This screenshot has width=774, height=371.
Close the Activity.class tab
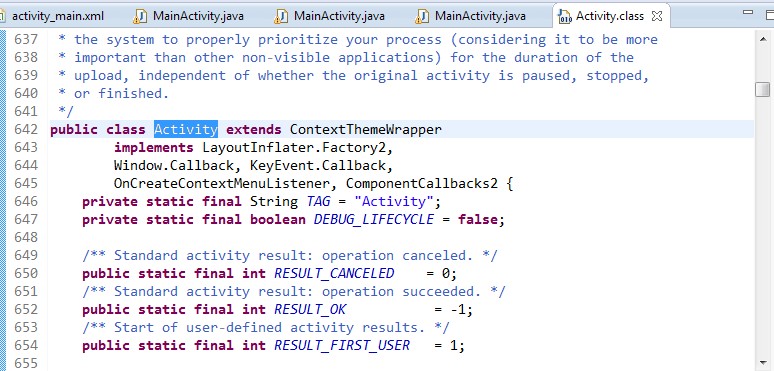[657, 16]
